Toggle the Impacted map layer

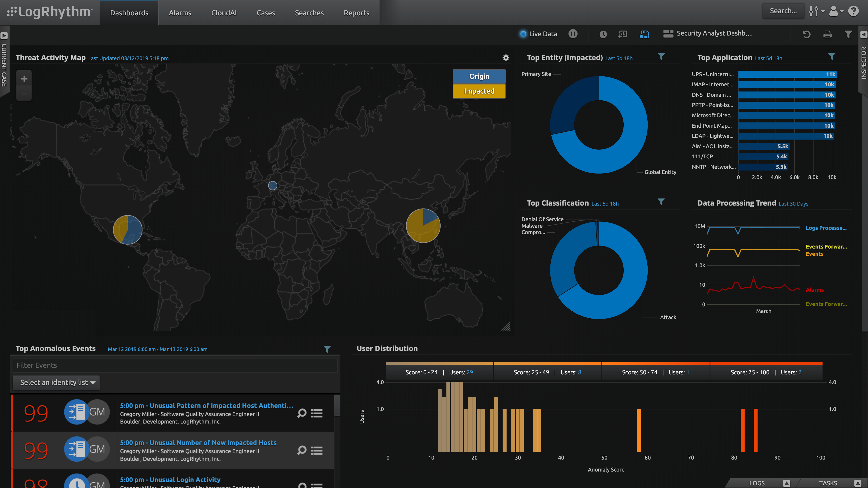[479, 91]
